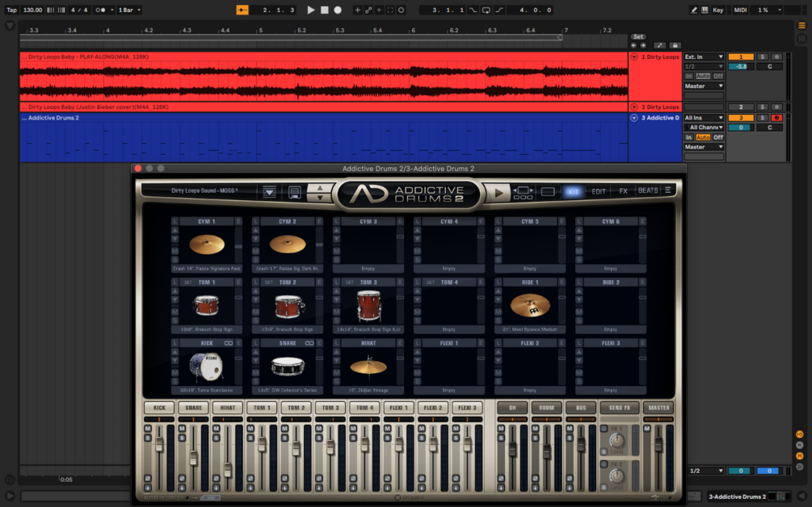Screen dimensions: 812x507
Task: Open the Key map mode
Action: [717, 10]
